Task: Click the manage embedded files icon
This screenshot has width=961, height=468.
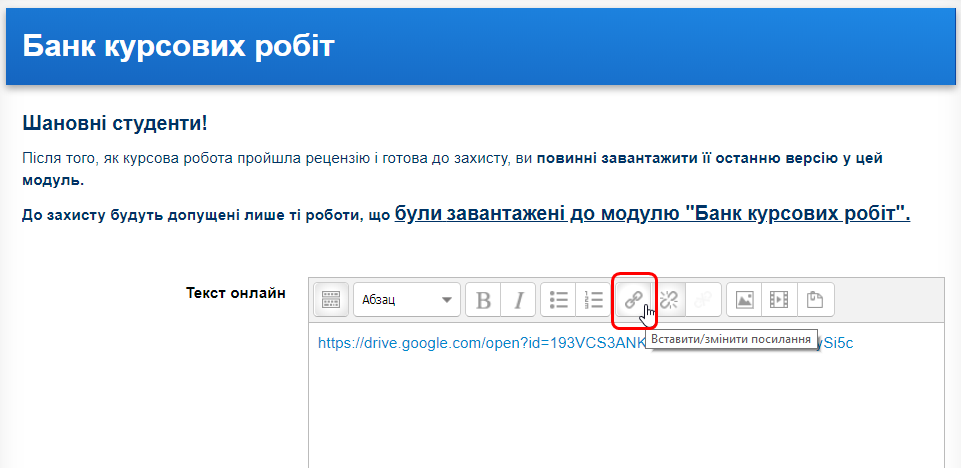Action: click(x=815, y=299)
